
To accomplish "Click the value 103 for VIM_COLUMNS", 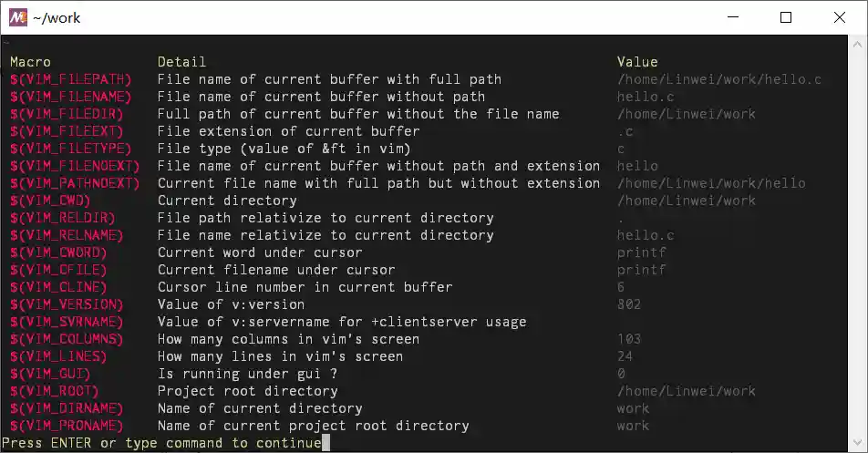I will click(629, 339).
